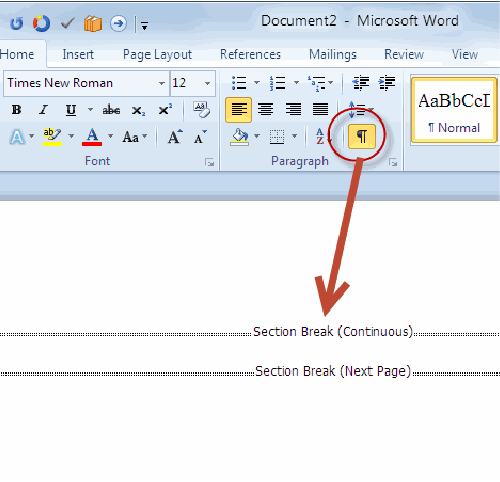
Task: Open the shading color dropdown arrow
Action: (257, 136)
